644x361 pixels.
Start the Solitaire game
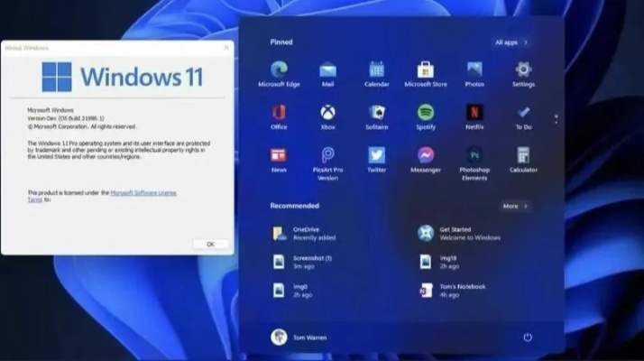point(377,117)
